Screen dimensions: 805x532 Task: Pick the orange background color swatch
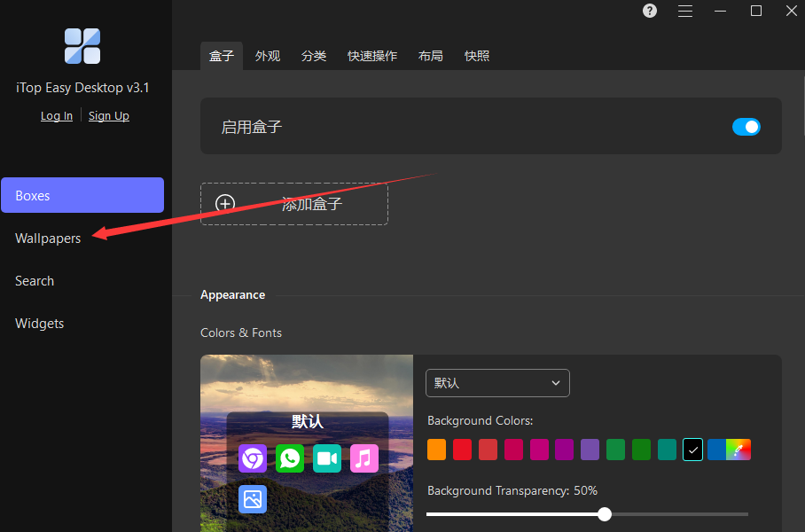[436, 450]
